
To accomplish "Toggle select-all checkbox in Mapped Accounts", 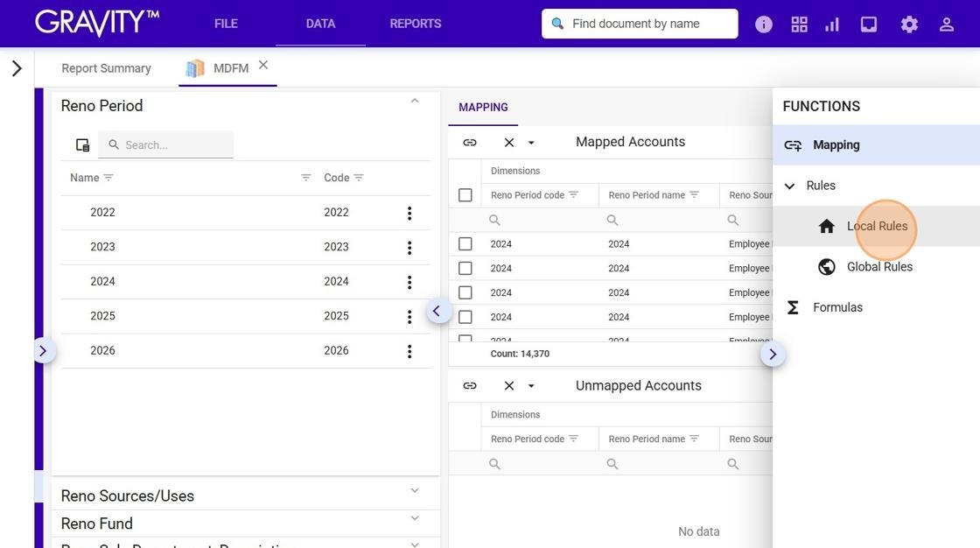I will (x=465, y=195).
